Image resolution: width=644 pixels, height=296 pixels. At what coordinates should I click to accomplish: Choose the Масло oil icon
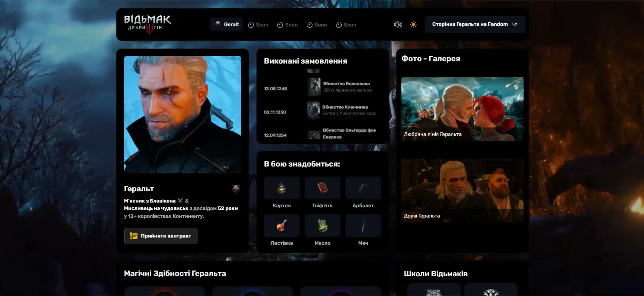tap(322, 226)
